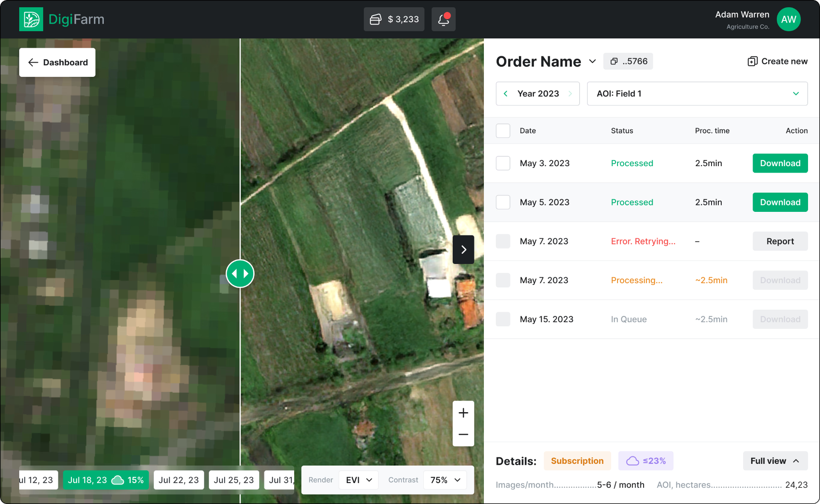Open the Contrast 75% dropdown
Viewport: 820px width, 504px height.
point(445,480)
